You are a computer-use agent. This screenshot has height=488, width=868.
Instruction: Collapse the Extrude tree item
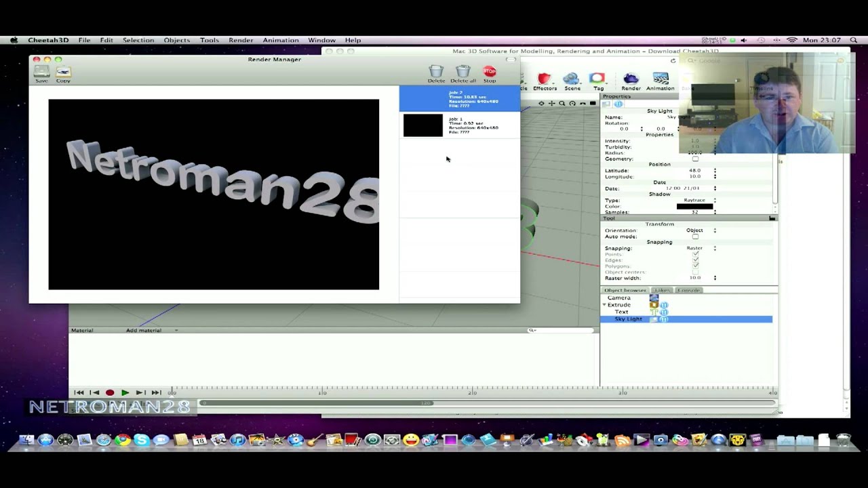(604, 305)
